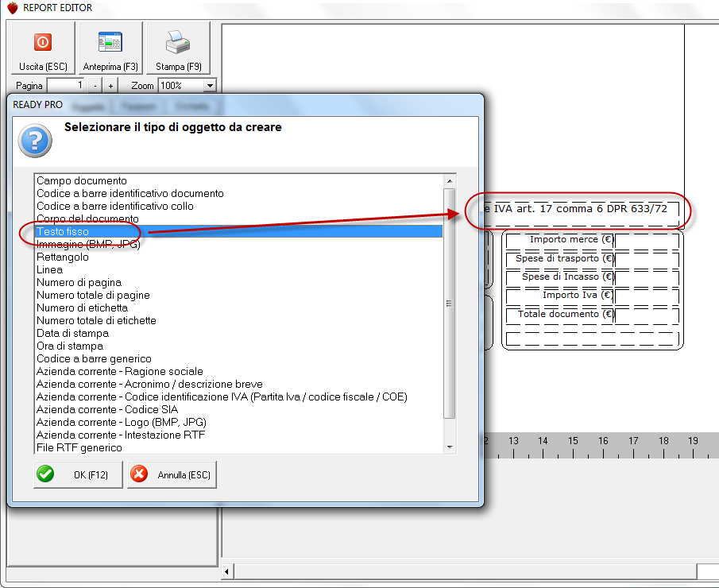Open Anteprima (F3) preview
This screenshot has height=588, width=719.
point(110,48)
